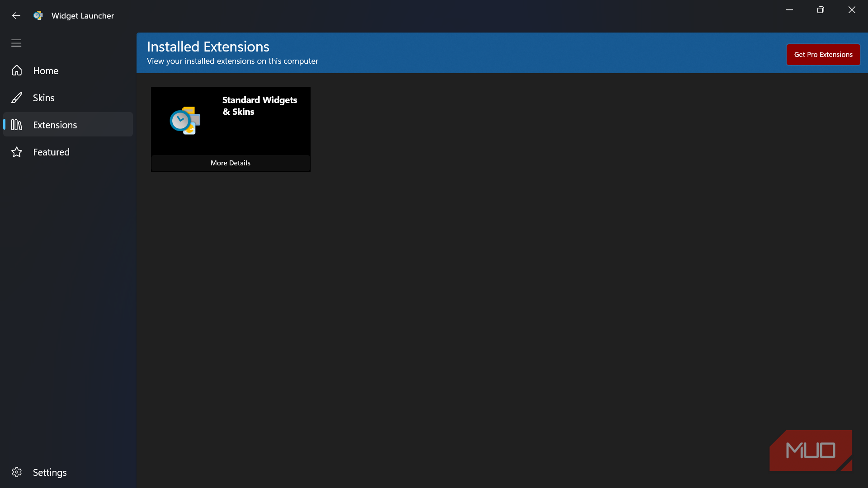
Task: Click the Installed Extensions heading
Action: click(208, 47)
